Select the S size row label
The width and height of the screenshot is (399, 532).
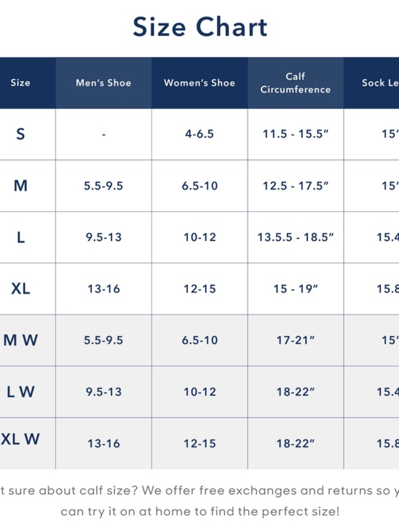(x=20, y=134)
